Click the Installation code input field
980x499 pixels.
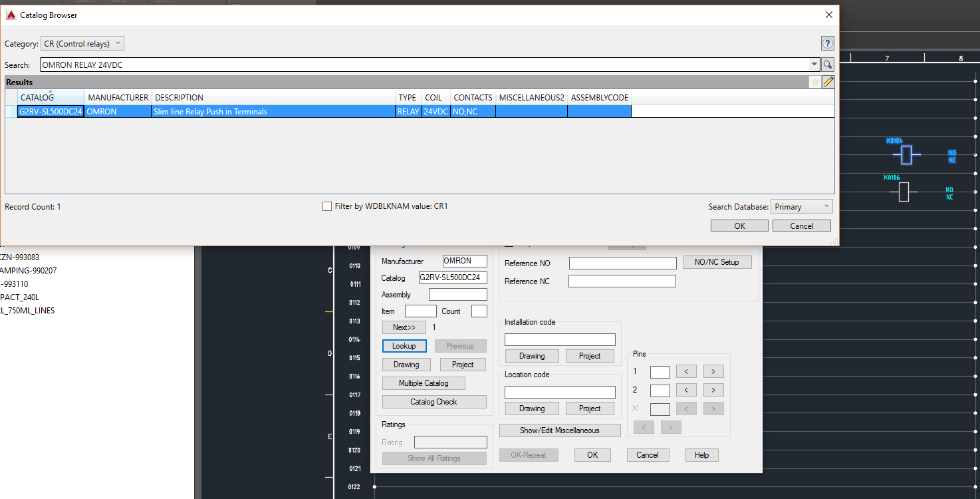tap(560, 340)
